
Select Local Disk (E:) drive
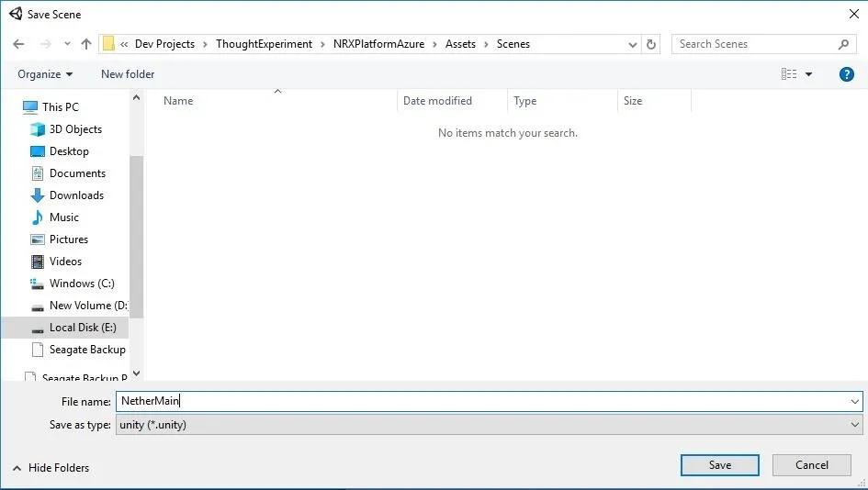pyautogui.click(x=80, y=328)
